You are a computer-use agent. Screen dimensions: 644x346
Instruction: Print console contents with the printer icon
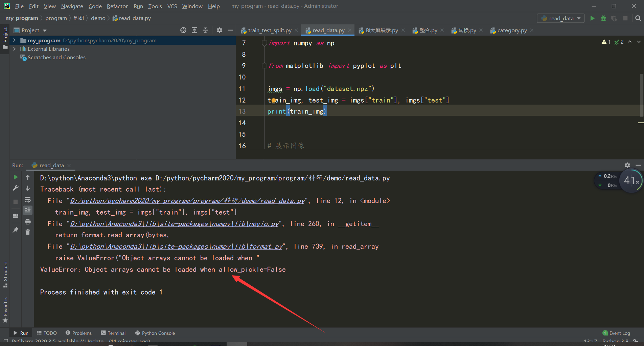tap(28, 221)
